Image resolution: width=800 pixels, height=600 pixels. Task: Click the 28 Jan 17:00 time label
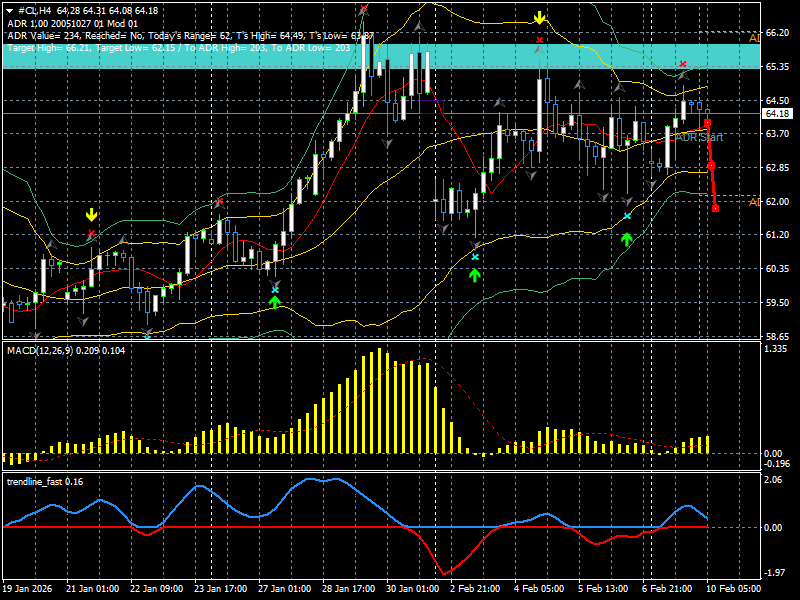(349, 589)
